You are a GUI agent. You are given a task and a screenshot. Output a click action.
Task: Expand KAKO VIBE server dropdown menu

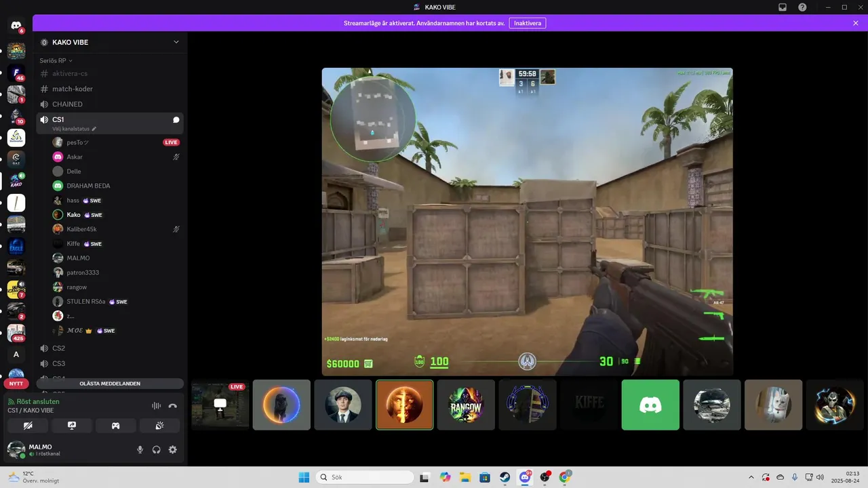pyautogui.click(x=176, y=42)
